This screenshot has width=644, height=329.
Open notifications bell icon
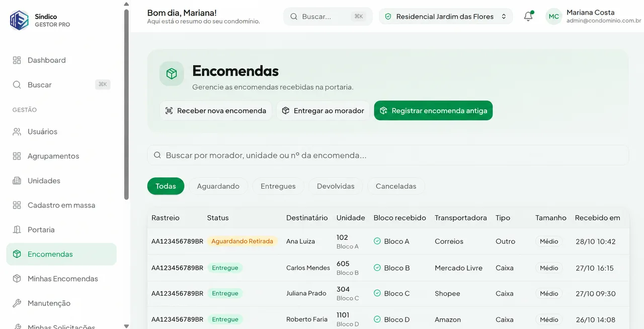click(x=528, y=16)
